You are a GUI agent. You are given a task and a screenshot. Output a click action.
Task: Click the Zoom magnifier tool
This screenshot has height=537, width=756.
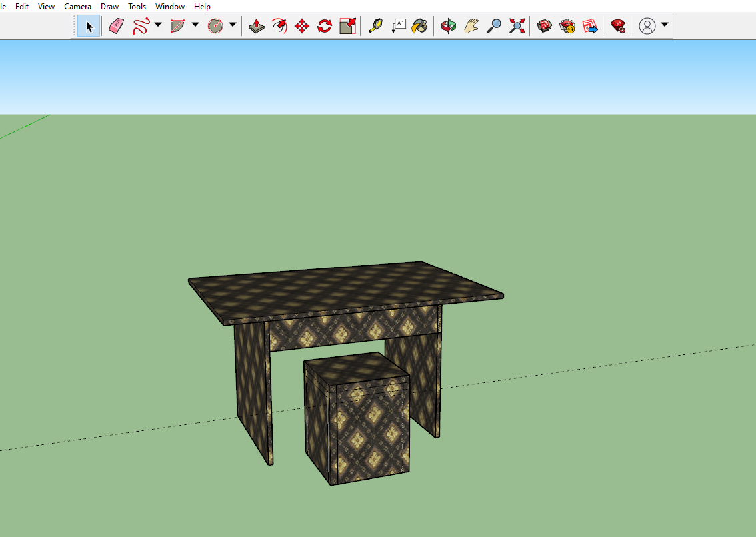[494, 26]
